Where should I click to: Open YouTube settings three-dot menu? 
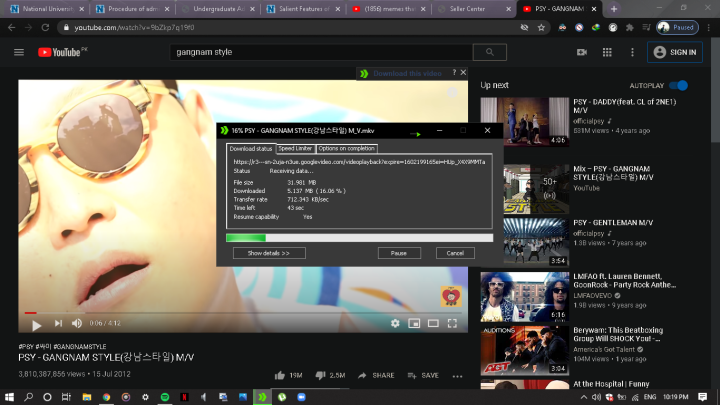click(x=632, y=52)
